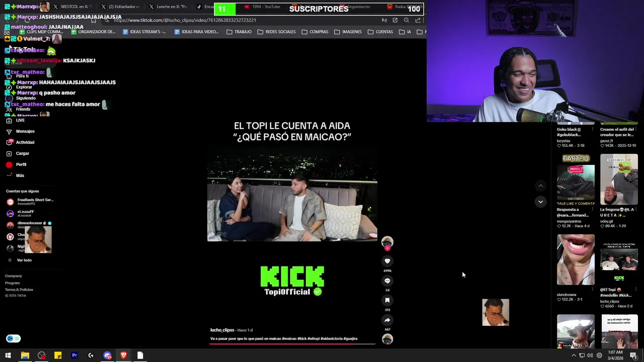
Task: Open IDEAS PARA VIDEO... bookmark
Action: (x=196, y=32)
